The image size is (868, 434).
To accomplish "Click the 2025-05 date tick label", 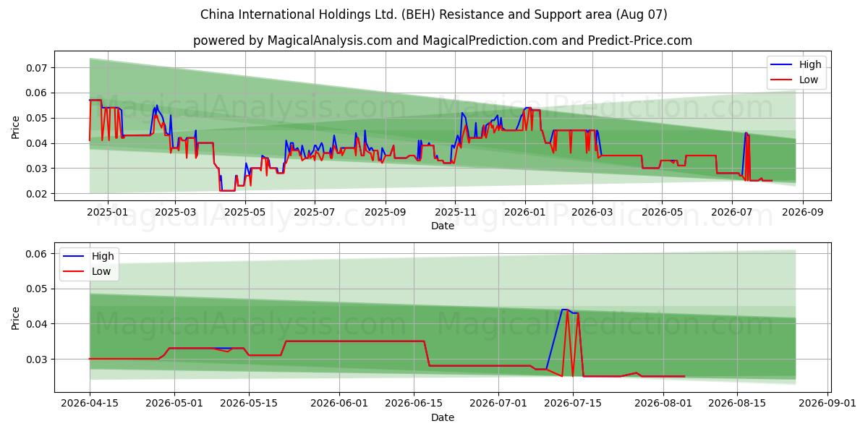I will 245,212.
